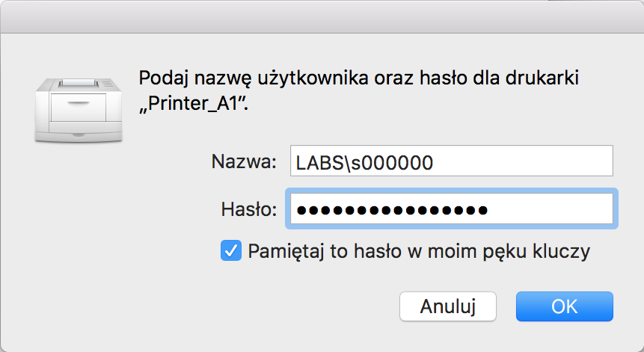Image resolution: width=644 pixels, height=352 pixels.
Task: Confirm credentials with the OK button
Action: 564,306
